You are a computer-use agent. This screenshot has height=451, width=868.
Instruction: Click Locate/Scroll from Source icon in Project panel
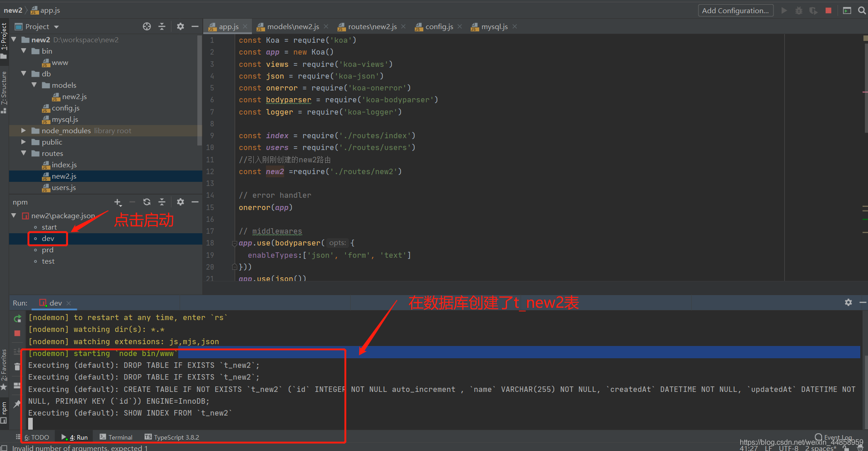[147, 27]
